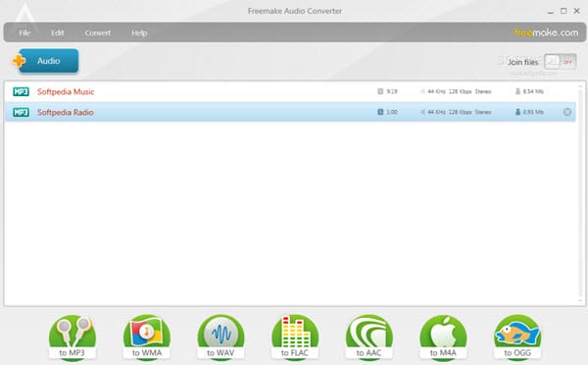Select the Softpedia Radio file name
The width and height of the screenshot is (588, 365).
click(66, 112)
